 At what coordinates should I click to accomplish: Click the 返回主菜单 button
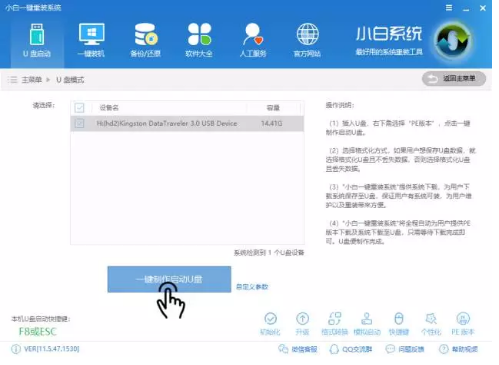(454, 79)
